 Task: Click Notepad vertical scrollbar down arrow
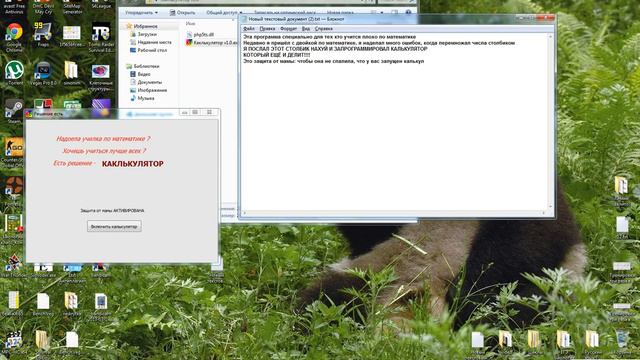[550, 207]
